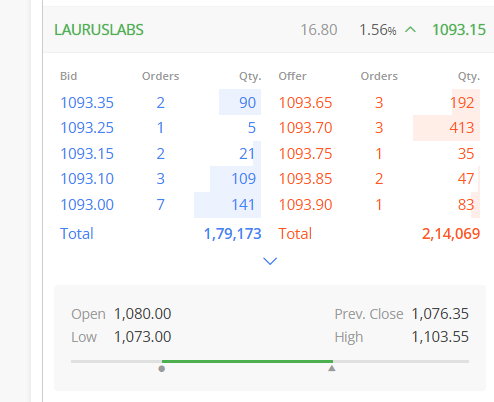
Task: Select Prev. Close value 1,076.35
Action: pyautogui.click(x=440, y=314)
